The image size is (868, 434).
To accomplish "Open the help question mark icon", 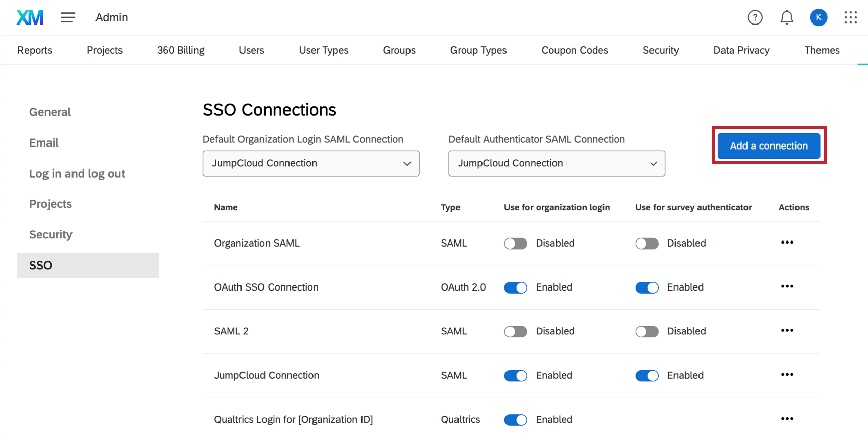I will (755, 17).
